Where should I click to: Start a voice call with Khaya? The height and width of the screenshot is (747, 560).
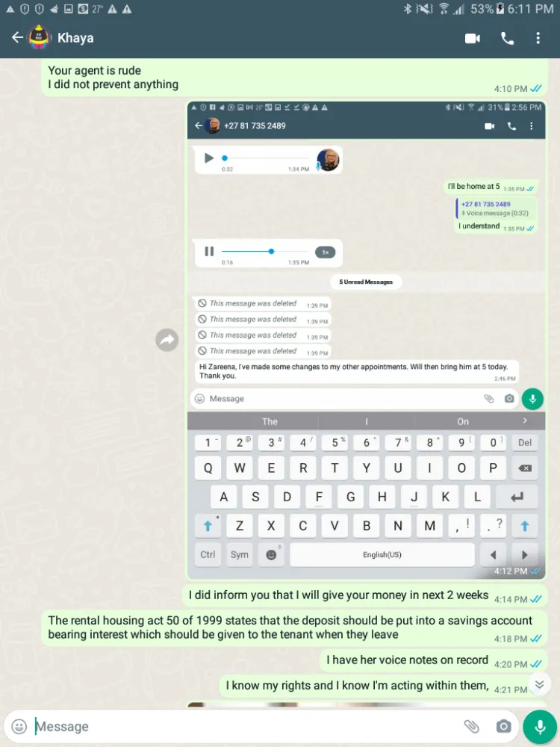[508, 38]
